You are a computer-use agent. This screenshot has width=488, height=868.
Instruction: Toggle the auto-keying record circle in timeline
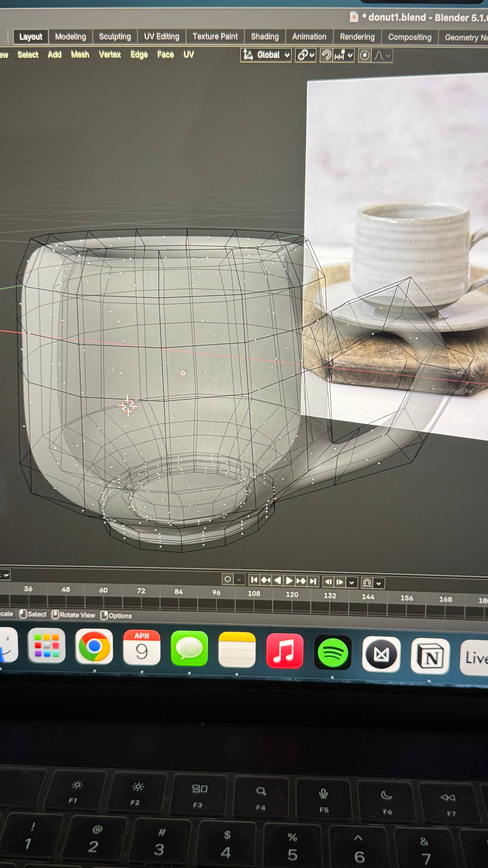[228, 579]
